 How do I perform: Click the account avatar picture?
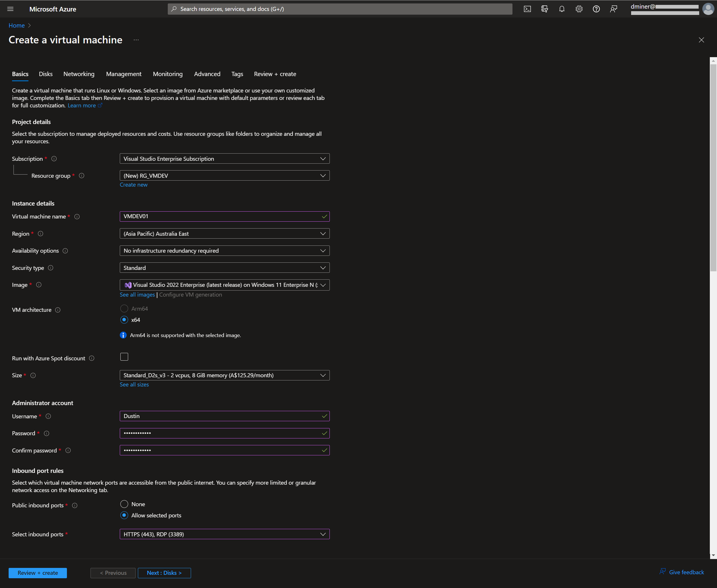708,9
